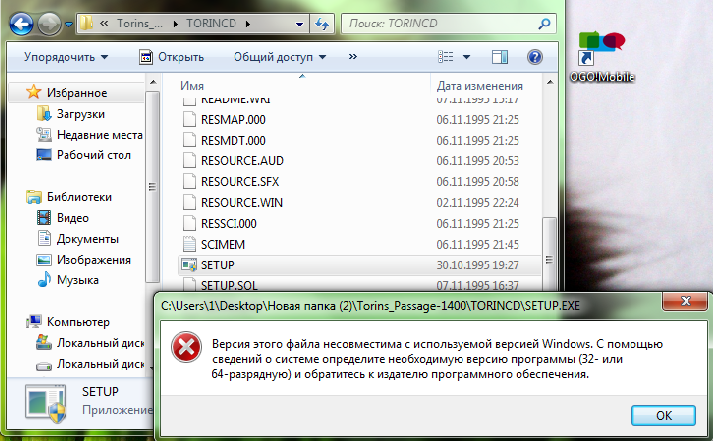
Task: Click the Избранное star icon
Action: (33, 92)
